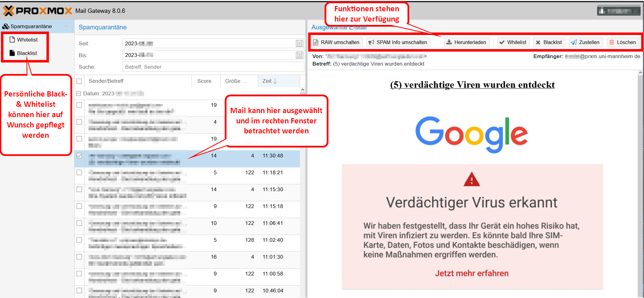Select time cell 11:06:41
The width and height of the screenshot is (644, 298).
(273, 223)
